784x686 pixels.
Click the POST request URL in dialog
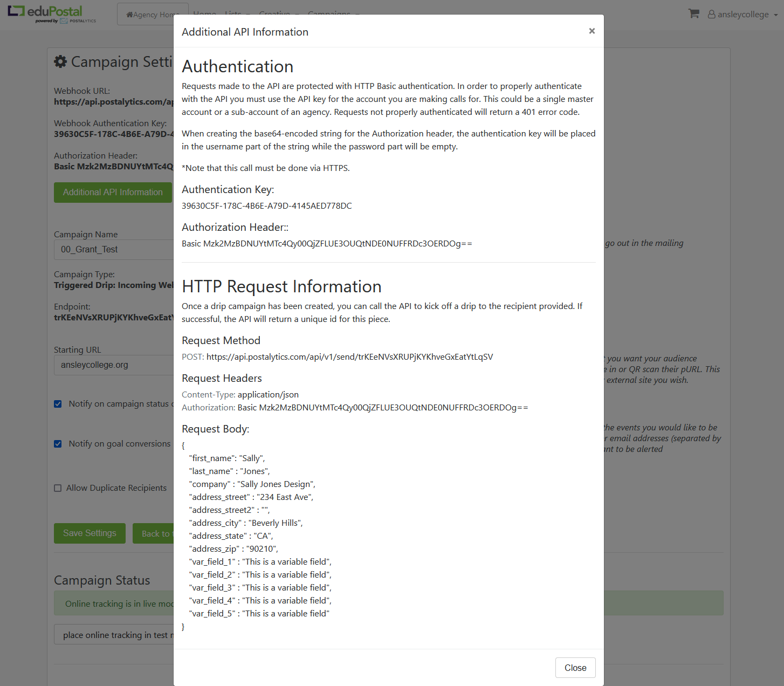pos(349,357)
